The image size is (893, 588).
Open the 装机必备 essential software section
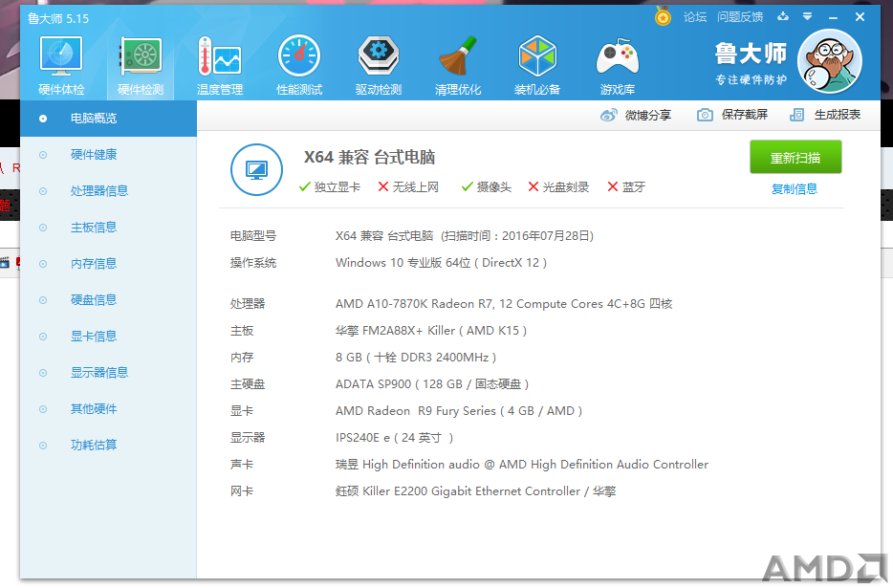coord(537,66)
